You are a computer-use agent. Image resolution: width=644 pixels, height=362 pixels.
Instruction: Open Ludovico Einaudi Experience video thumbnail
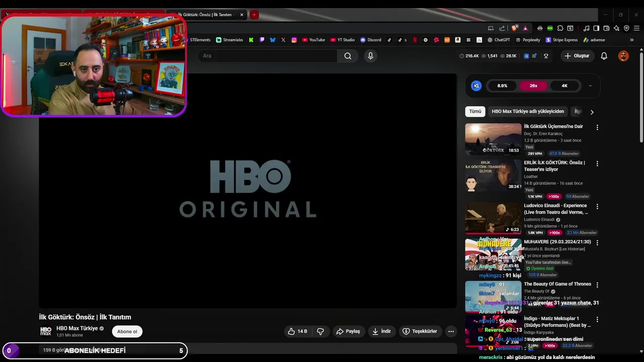point(493,218)
